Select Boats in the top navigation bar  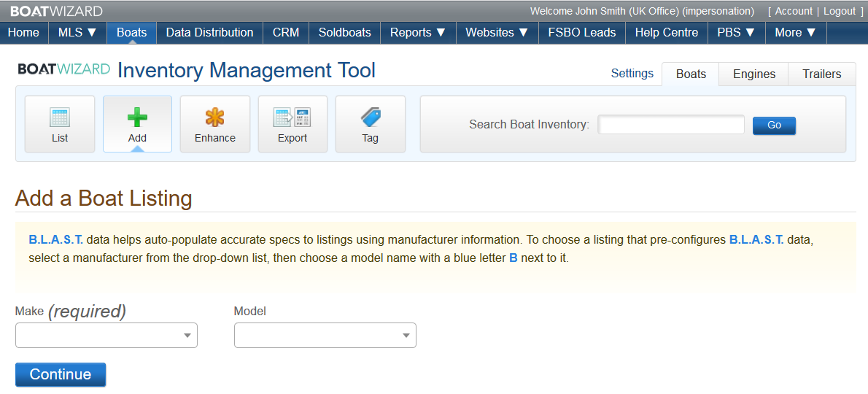click(x=132, y=33)
